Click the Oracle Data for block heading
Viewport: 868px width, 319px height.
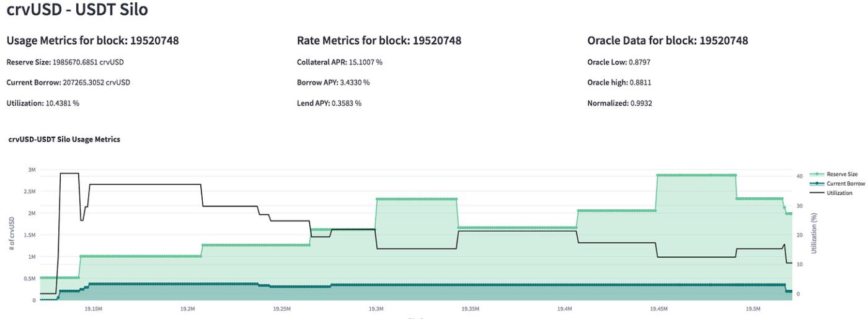coord(668,41)
